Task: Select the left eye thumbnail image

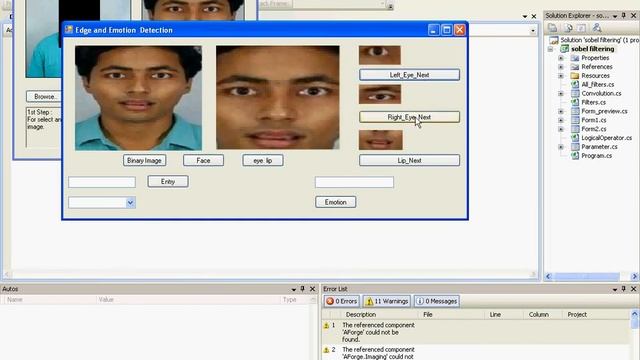Action: click(380, 55)
